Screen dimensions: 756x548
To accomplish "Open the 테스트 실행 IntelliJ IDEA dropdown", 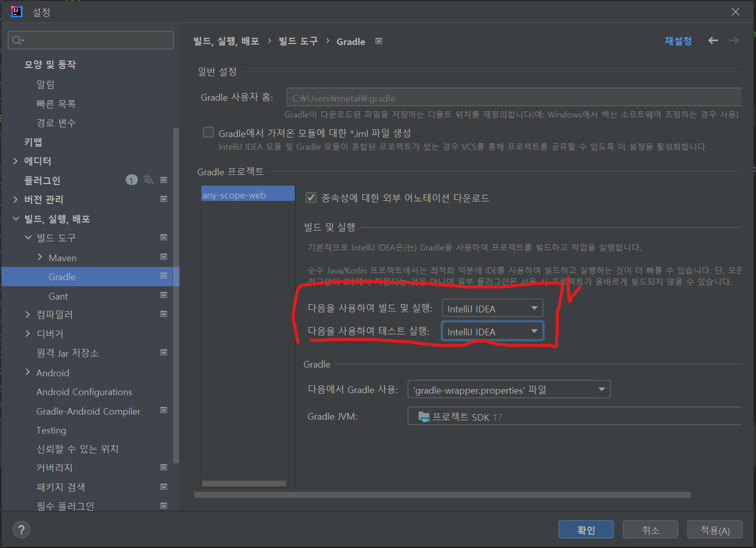I will (492, 331).
